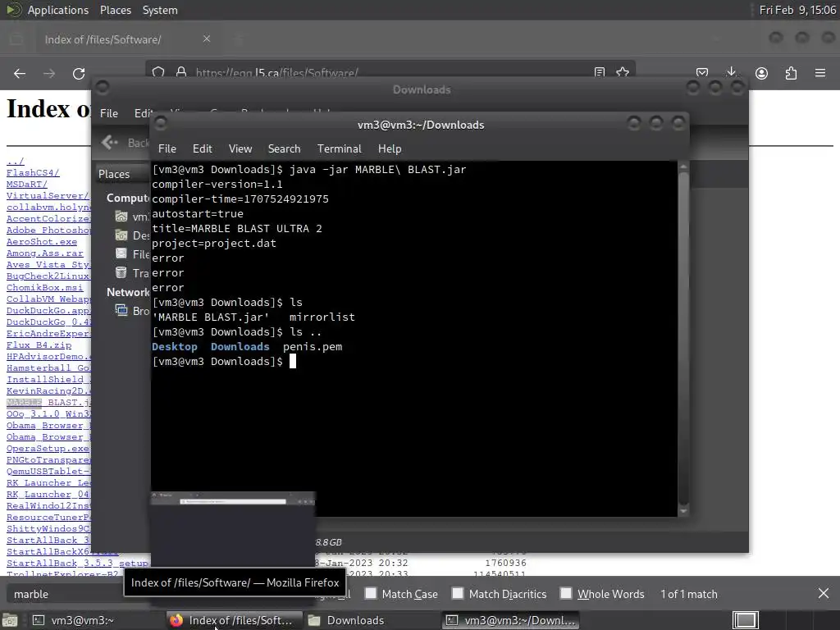Click the 'title=MARBLE BLAST ULTRA 2' terminal line

(x=237, y=229)
